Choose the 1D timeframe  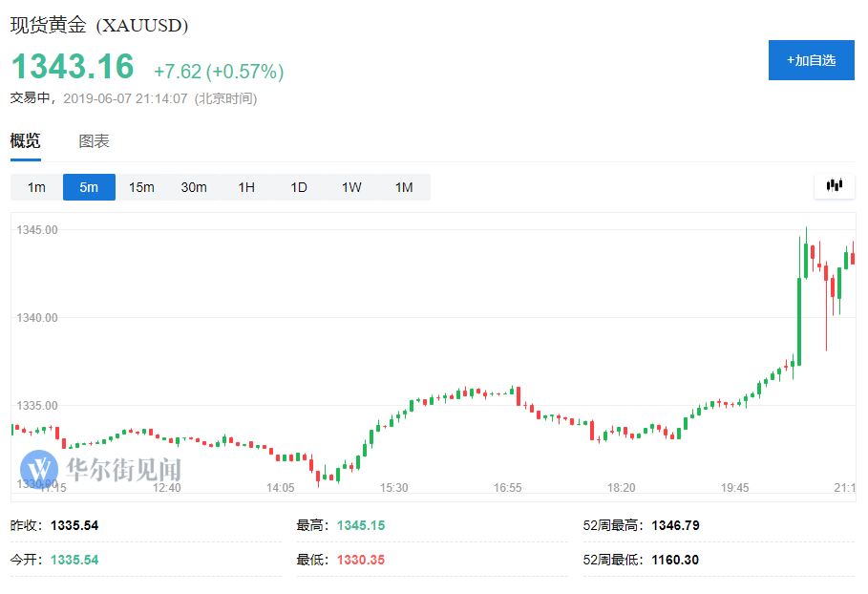click(x=299, y=187)
